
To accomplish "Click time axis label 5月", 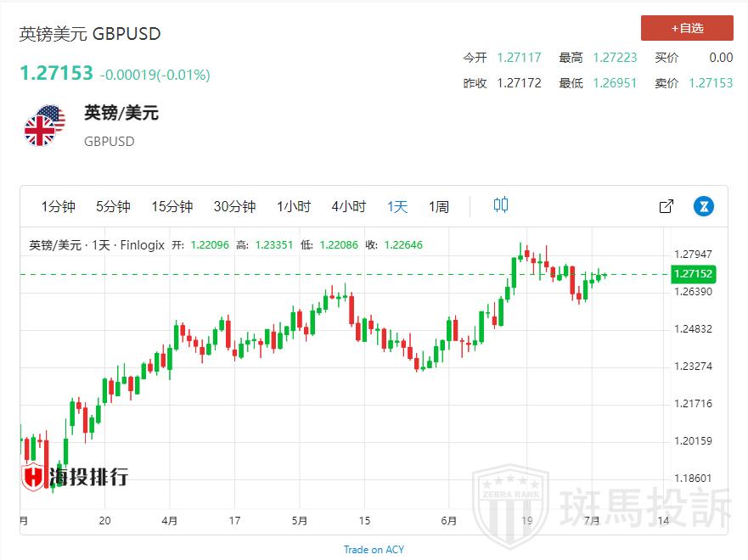I will click(300, 520).
